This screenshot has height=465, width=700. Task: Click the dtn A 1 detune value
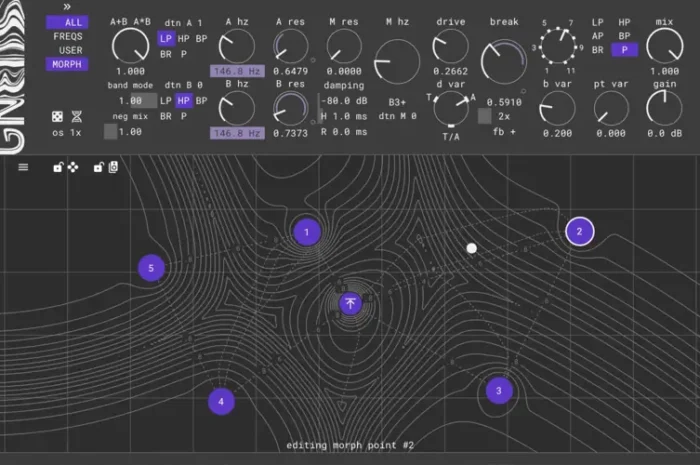pyautogui.click(x=183, y=23)
